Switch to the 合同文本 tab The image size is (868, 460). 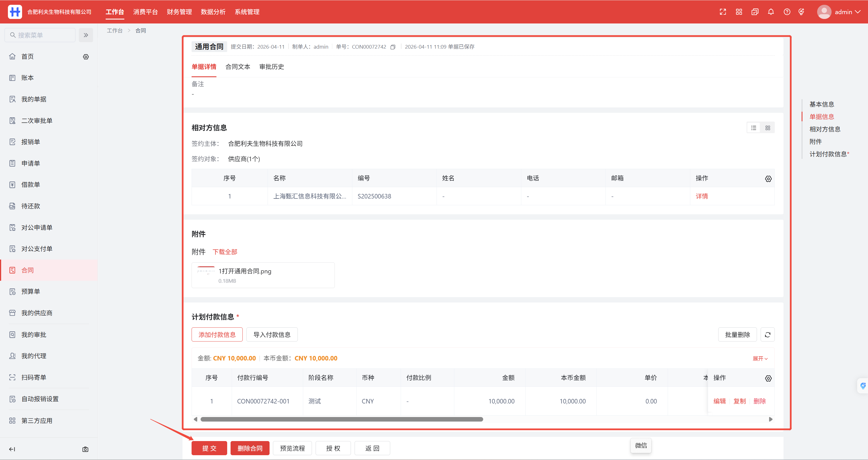pyautogui.click(x=238, y=67)
